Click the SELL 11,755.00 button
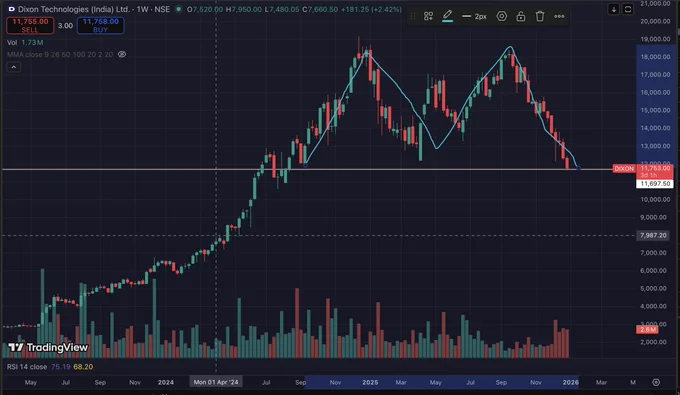This screenshot has height=395, width=680. point(30,25)
